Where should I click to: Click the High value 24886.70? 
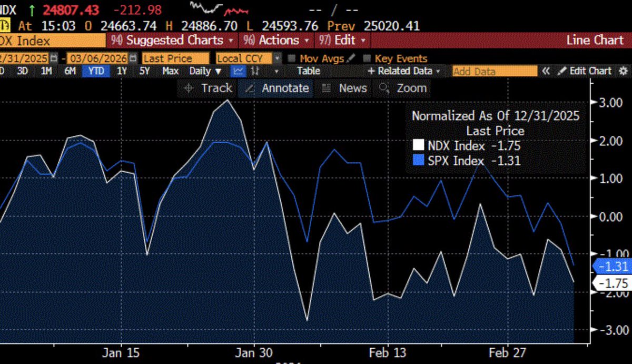click(x=209, y=25)
